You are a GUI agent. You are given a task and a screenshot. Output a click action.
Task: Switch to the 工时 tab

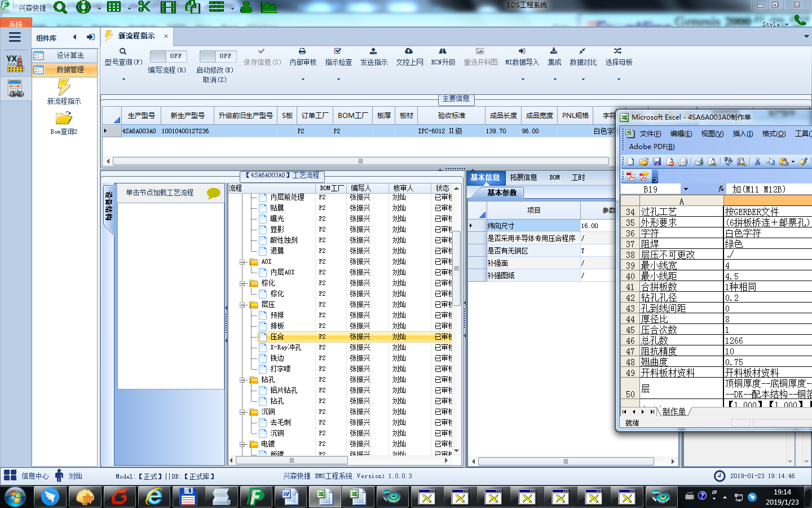578,177
